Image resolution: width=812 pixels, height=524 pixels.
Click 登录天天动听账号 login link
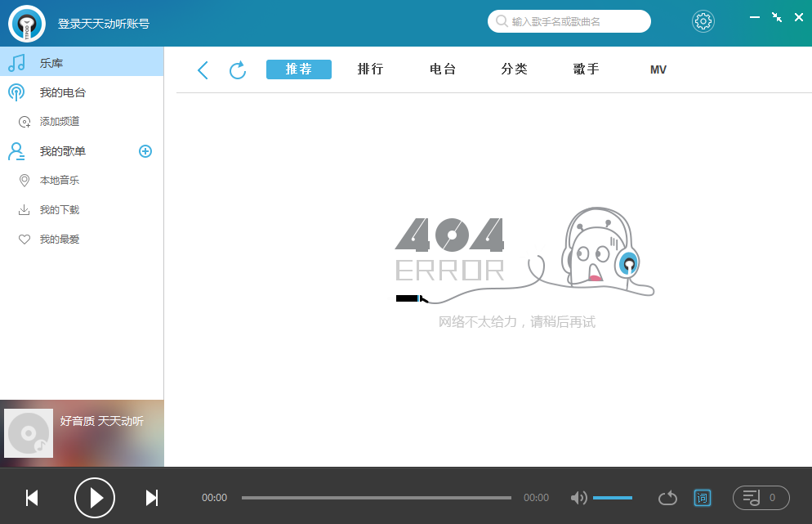tap(104, 24)
